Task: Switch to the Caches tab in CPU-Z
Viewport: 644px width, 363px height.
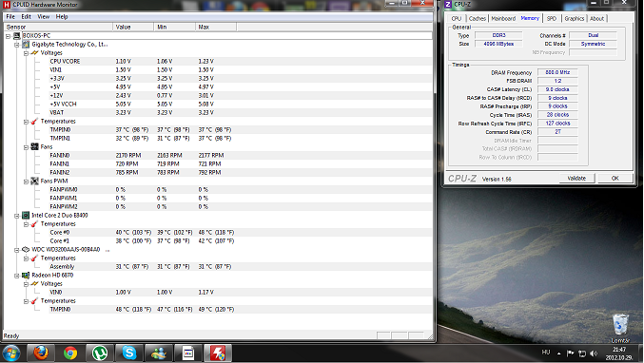Action: tap(477, 18)
